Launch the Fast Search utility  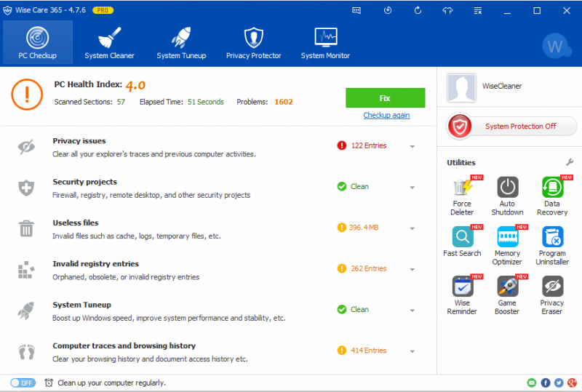pyautogui.click(x=462, y=242)
